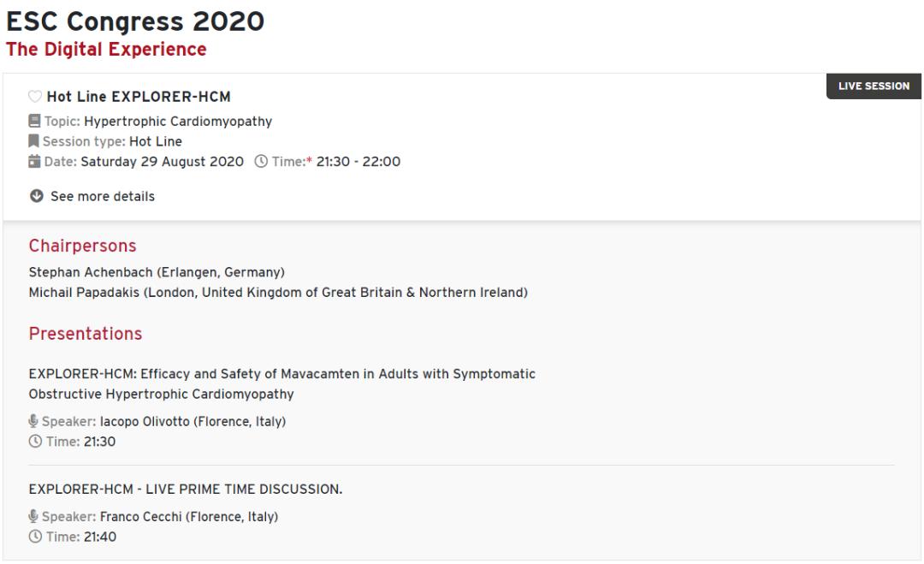The width and height of the screenshot is (924, 564).
Task: Toggle the favorite heart for Hot Line EXPLORER-HCM
Action: (35, 97)
